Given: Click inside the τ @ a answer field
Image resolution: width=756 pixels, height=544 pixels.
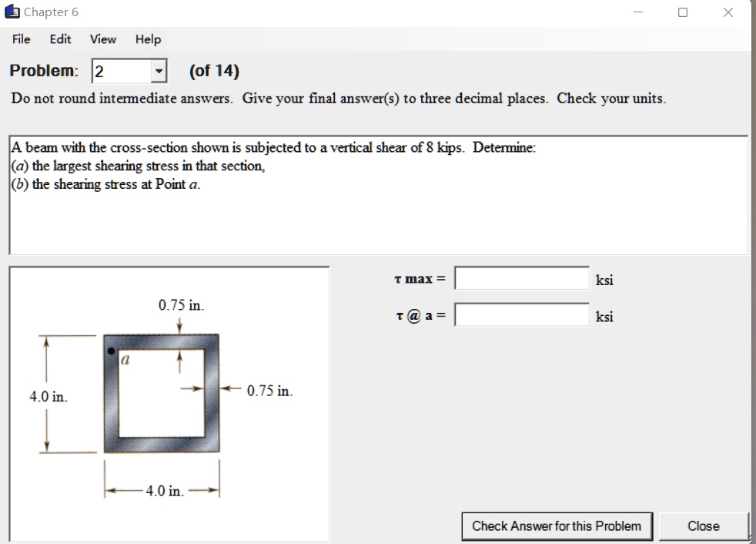Looking at the screenshot, I should click(522, 314).
